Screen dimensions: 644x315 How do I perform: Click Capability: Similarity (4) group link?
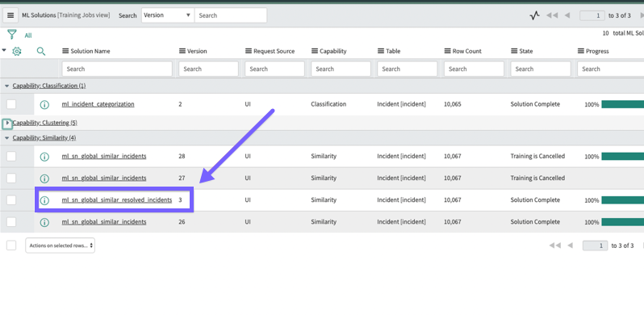pyautogui.click(x=44, y=138)
